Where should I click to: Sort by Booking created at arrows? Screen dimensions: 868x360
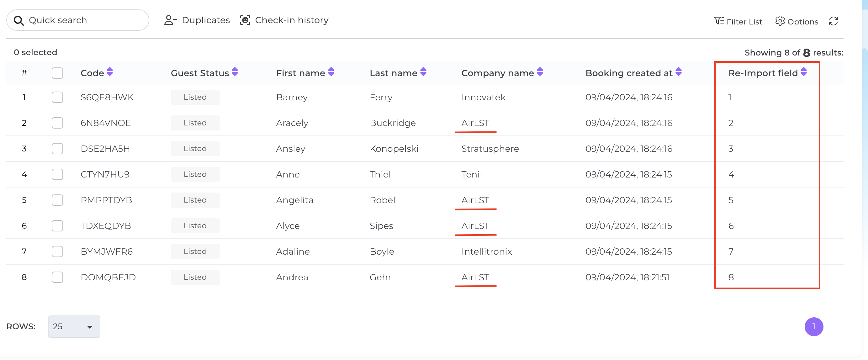(x=679, y=72)
